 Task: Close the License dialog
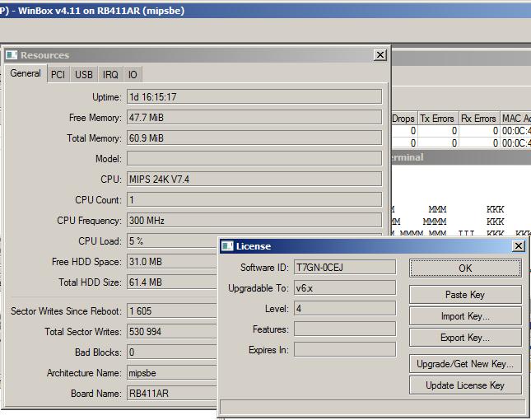tap(518, 246)
